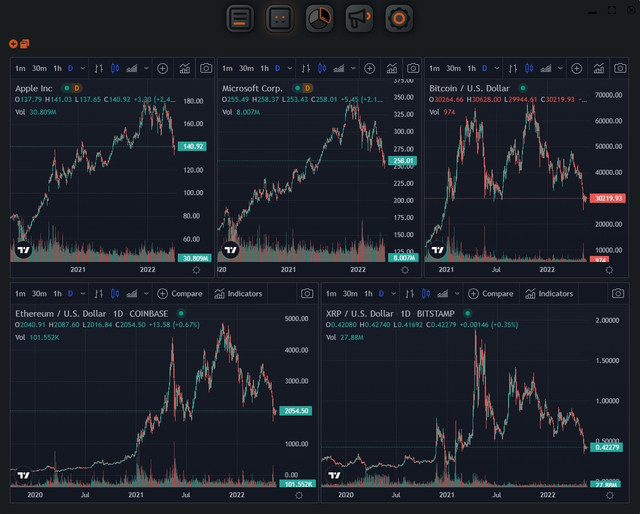Toggle the green status dot on XRP
640x514 pixels.
click(x=468, y=313)
